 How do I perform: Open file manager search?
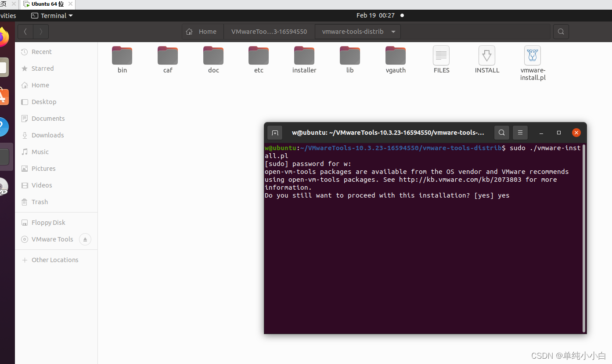click(561, 32)
